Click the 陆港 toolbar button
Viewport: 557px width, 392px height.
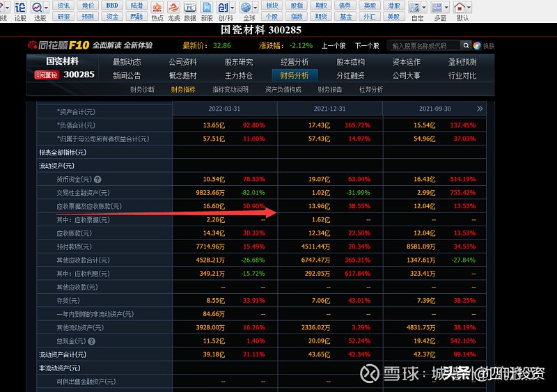136,6
